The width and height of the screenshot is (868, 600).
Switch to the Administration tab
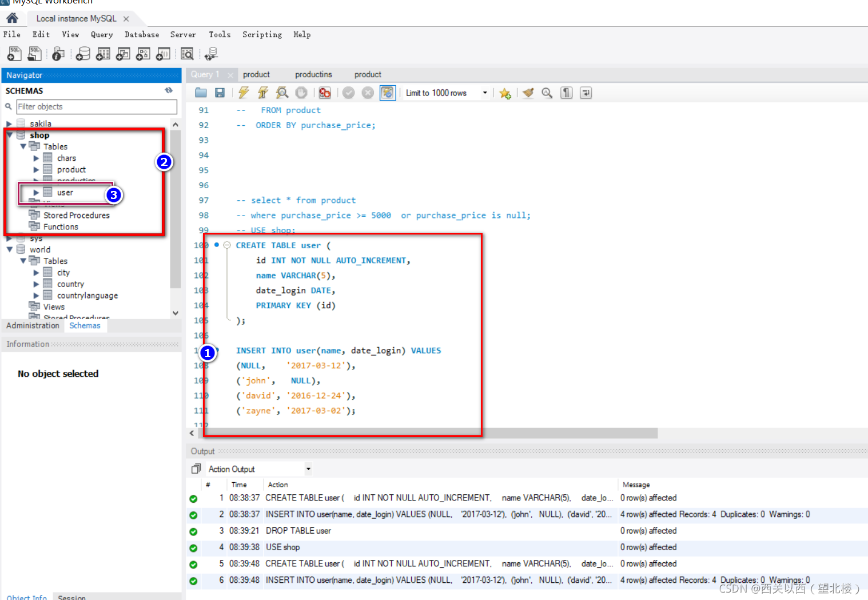pyautogui.click(x=33, y=325)
